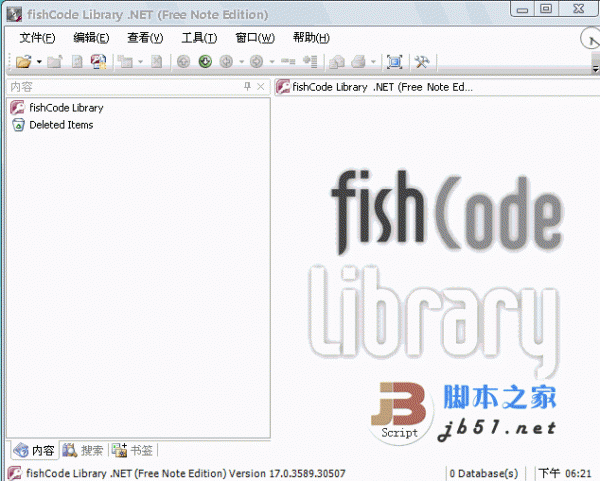Open the 窗口(W) menu

tap(255, 38)
